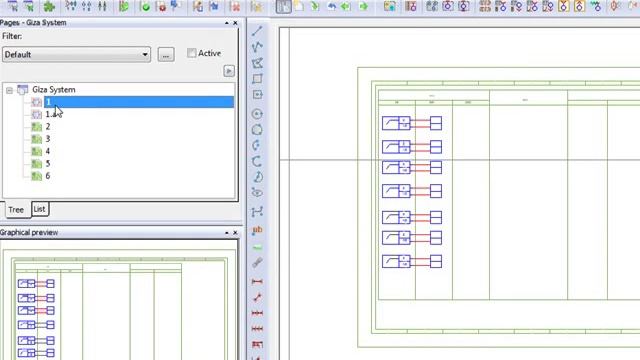Select the Circle through three points tool
The height and width of the screenshot is (360, 640).
[x=257, y=130]
